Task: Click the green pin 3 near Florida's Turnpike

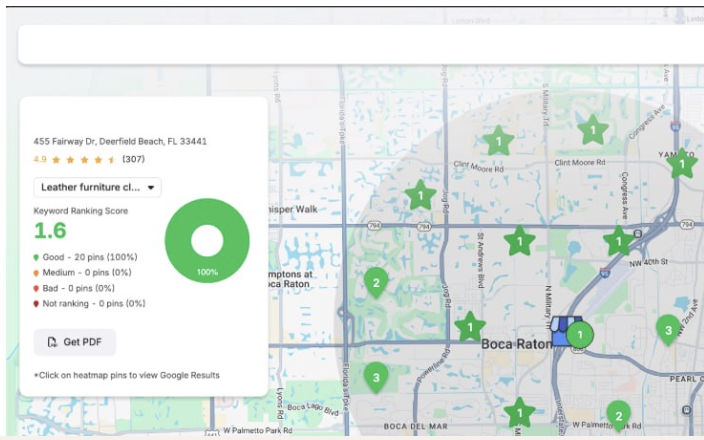Action: 376,378
